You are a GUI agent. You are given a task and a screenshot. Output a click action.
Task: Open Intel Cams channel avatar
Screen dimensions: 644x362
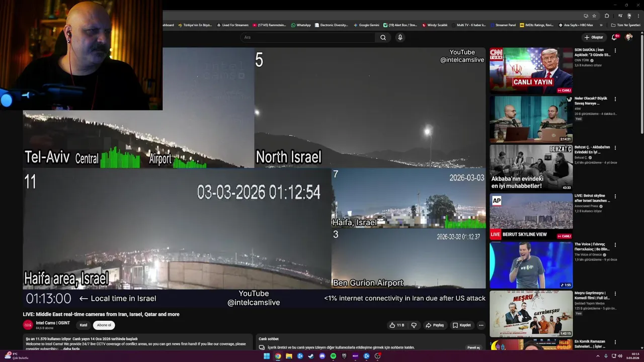click(x=28, y=325)
